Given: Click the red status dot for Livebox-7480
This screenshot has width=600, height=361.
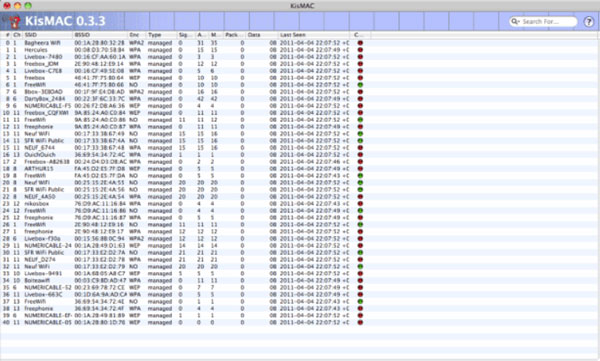Looking at the screenshot, I should point(360,57).
